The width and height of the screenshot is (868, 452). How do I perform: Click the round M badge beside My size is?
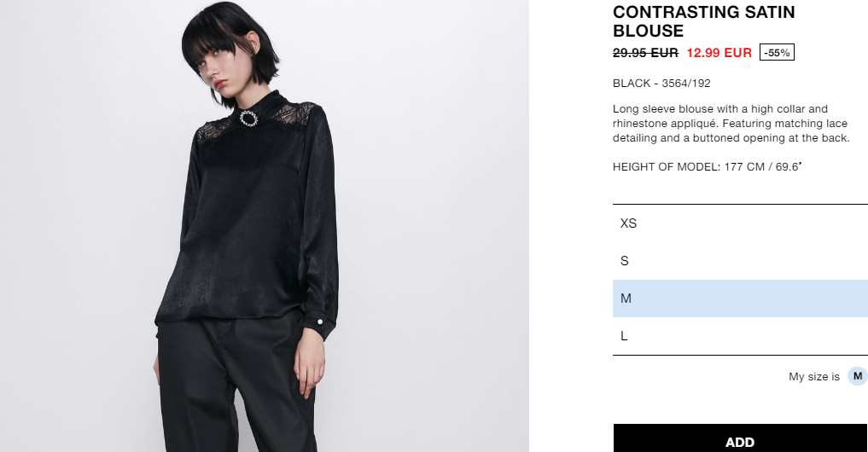tap(858, 376)
